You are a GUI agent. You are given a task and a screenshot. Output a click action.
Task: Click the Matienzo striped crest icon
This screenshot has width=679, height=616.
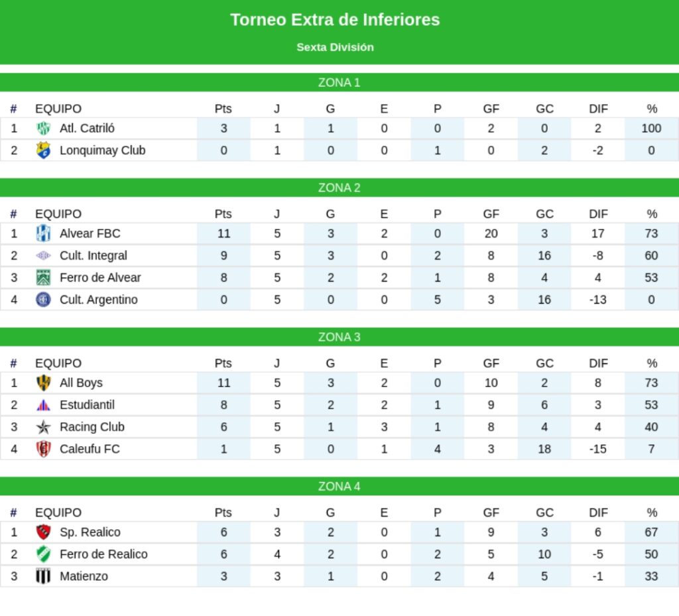tap(43, 576)
